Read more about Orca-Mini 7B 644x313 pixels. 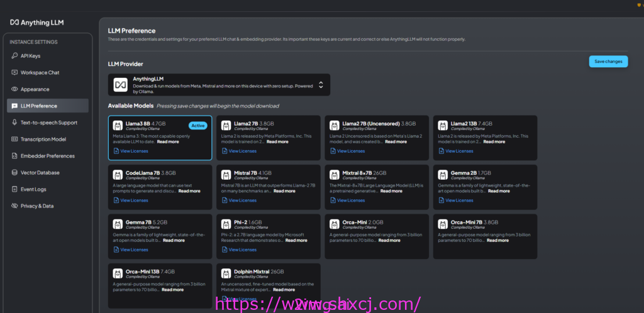point(498,240)
